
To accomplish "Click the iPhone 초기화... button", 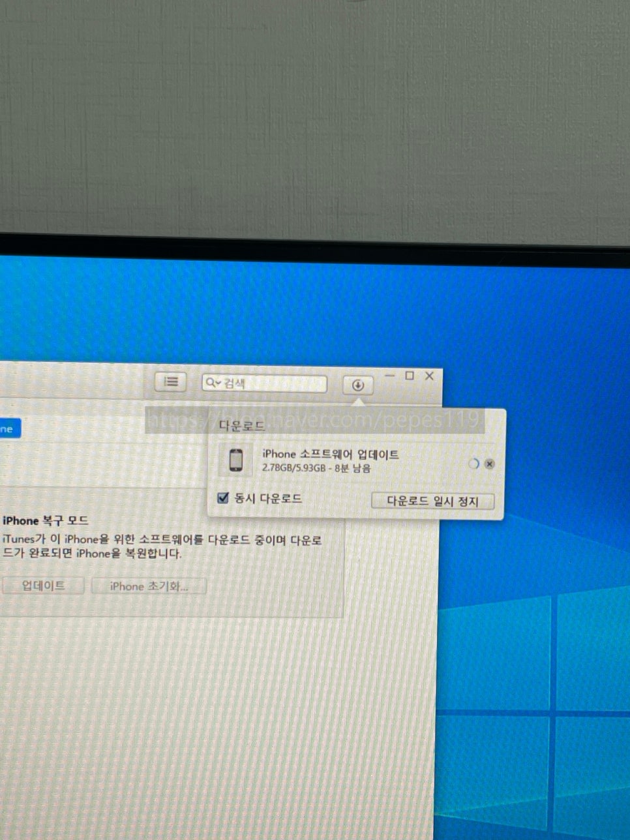I will pyautogui.click(x=149, y=586).
